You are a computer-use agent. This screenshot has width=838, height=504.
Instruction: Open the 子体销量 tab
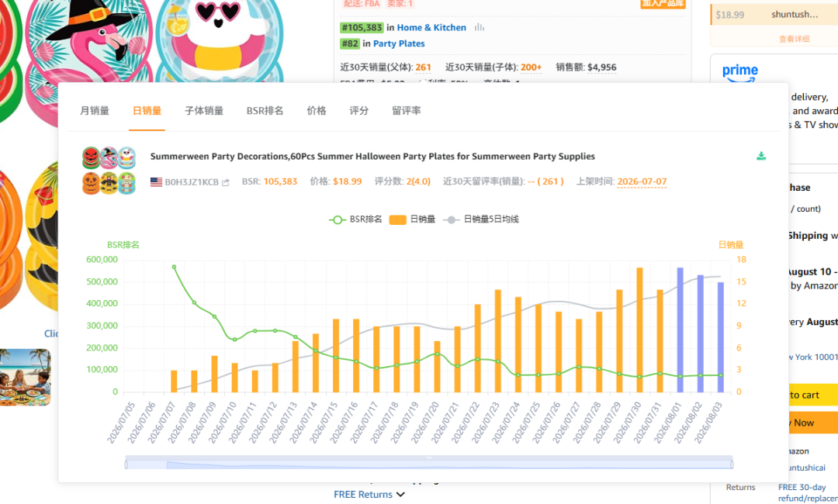(x=204, y=111)
